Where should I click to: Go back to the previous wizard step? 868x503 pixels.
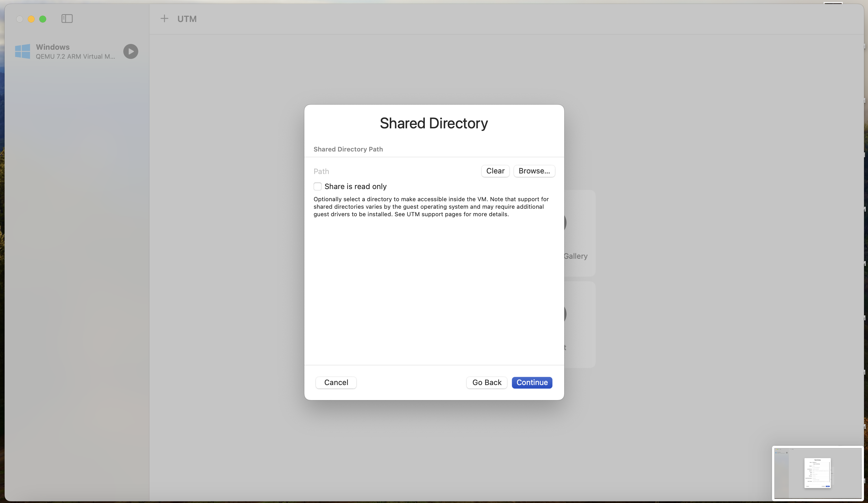pos(486,383)
